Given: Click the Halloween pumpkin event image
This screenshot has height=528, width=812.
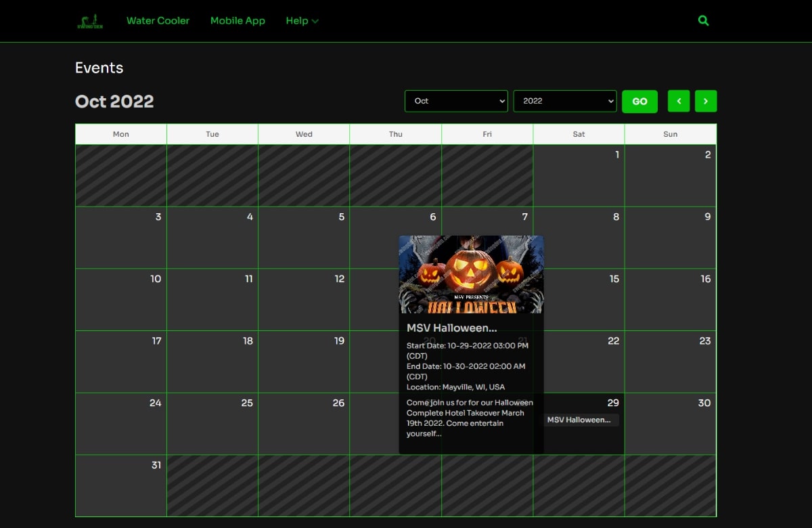Looking at the screenshot, I should tap(471, 274).
